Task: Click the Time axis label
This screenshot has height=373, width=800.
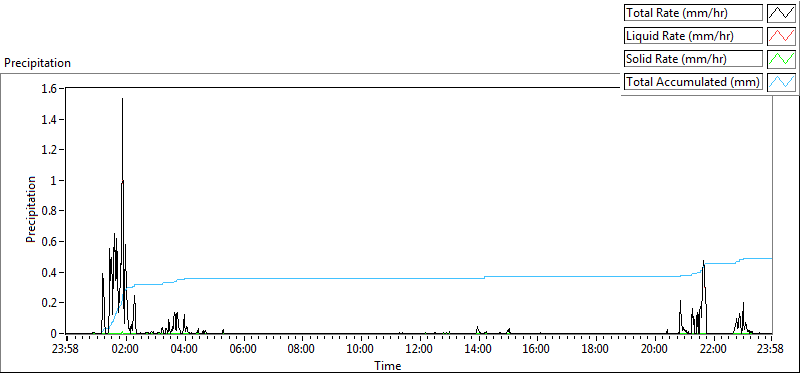Action: click(388, 366)
